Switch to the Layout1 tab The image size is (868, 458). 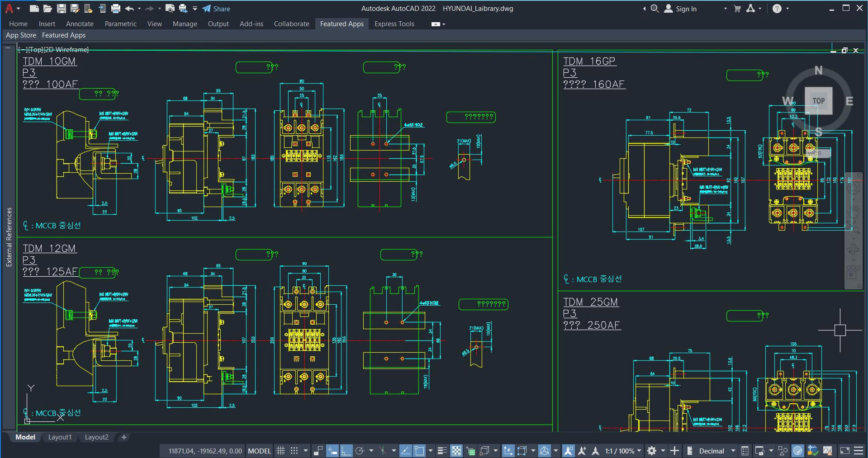pos(60,437)
